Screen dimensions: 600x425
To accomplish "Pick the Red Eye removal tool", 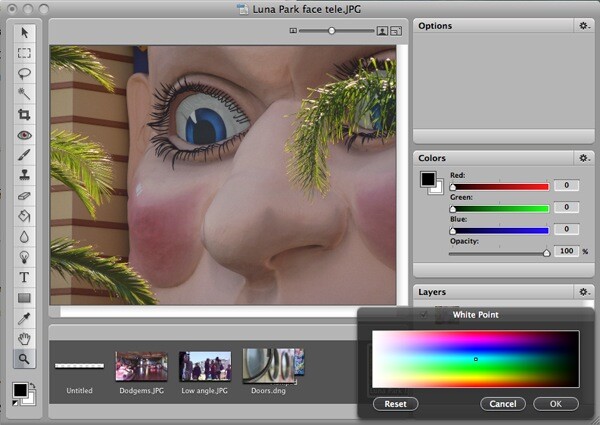I will pyautogui.click(x=24, y=134).
